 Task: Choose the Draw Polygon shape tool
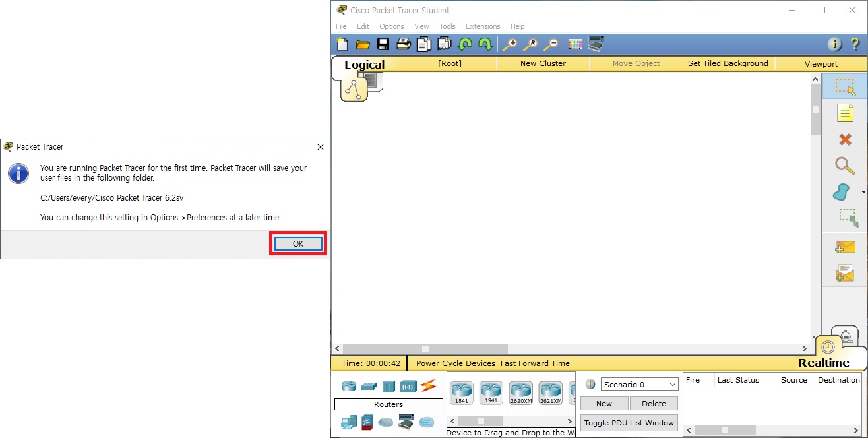[x=841, y=192]
